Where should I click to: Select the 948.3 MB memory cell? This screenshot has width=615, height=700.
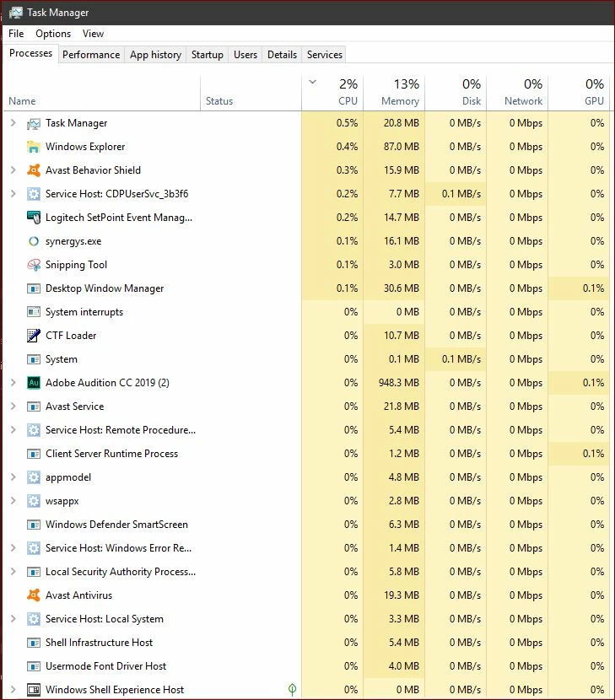coord(394,383)
